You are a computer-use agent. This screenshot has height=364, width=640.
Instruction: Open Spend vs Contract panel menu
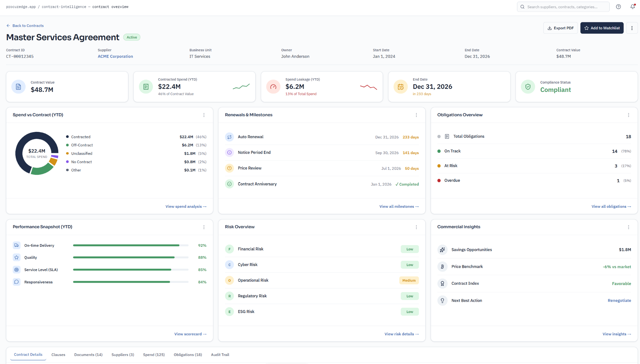[x=204, y=115]
